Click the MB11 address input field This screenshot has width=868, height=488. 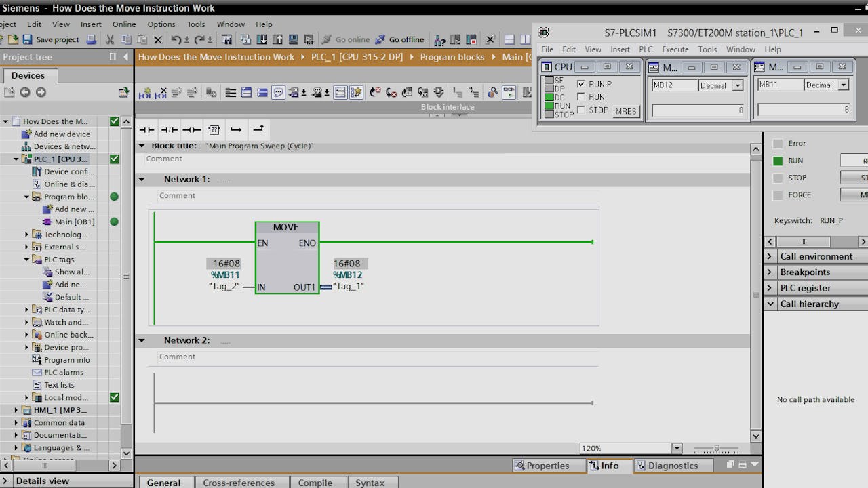click(x=780, y=85)
